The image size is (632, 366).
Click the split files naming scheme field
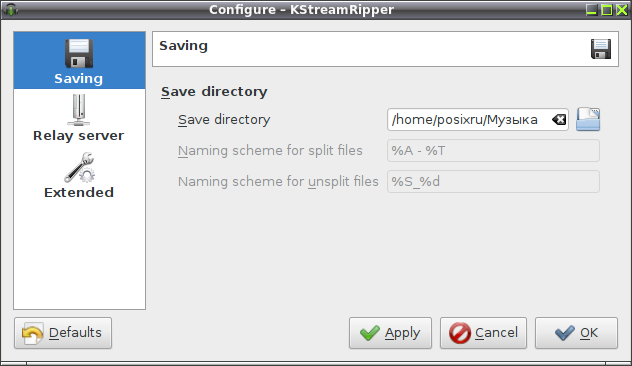click(493, 150)
